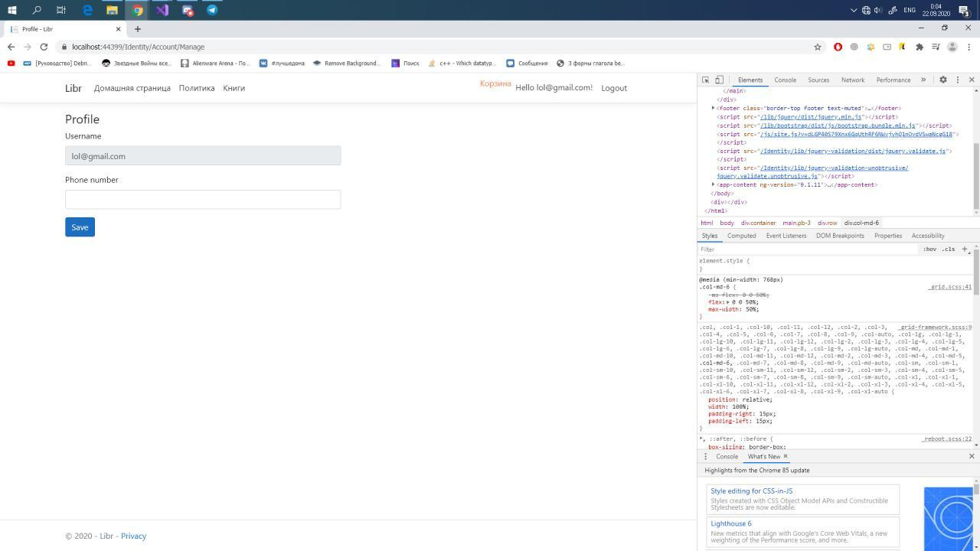
Task: Open the Properties pane tab
Action: pyautogui.click(x=888, y=236)
